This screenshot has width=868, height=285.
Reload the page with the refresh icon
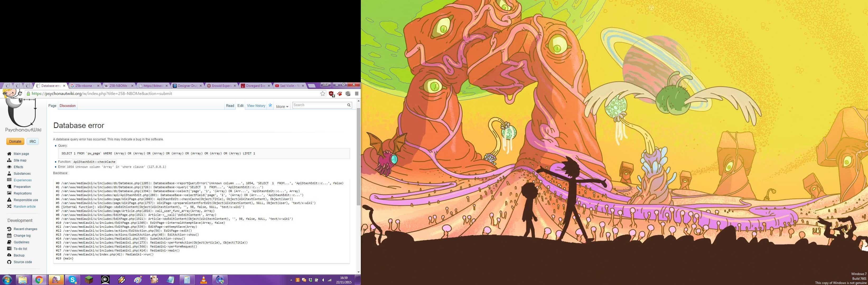[x=20, y=93]
